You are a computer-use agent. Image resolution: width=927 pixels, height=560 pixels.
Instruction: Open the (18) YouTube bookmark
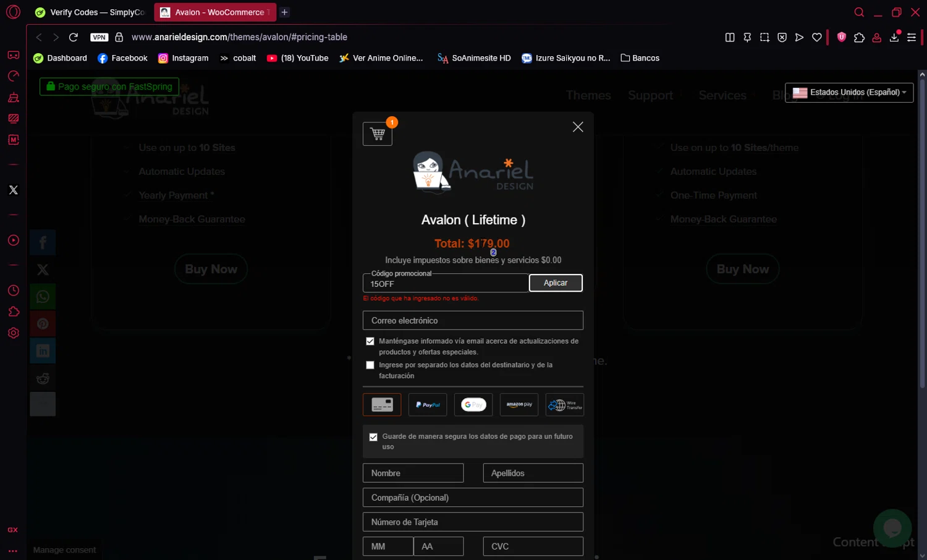[297, 58]
